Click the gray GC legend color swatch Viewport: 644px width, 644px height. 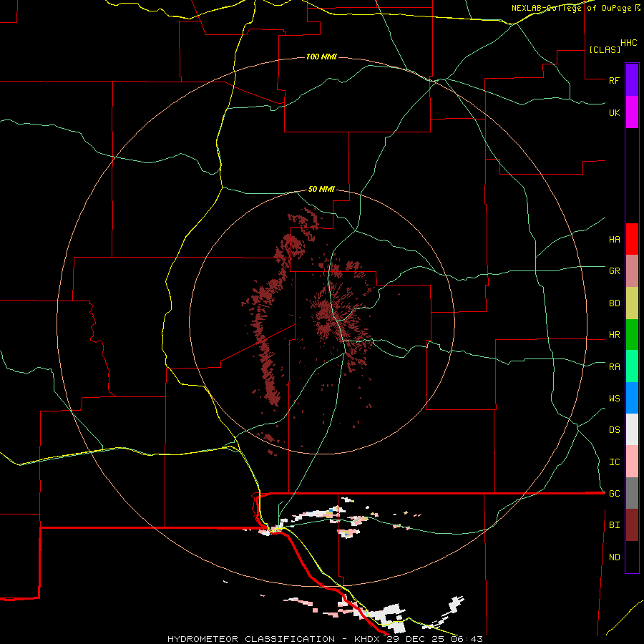[x=632, y=493]
